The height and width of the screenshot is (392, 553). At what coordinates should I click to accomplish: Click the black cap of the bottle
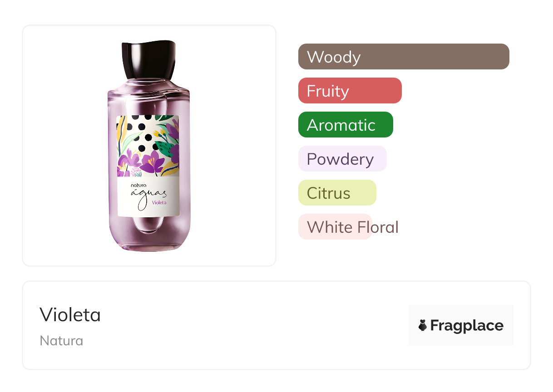(148, 59)
